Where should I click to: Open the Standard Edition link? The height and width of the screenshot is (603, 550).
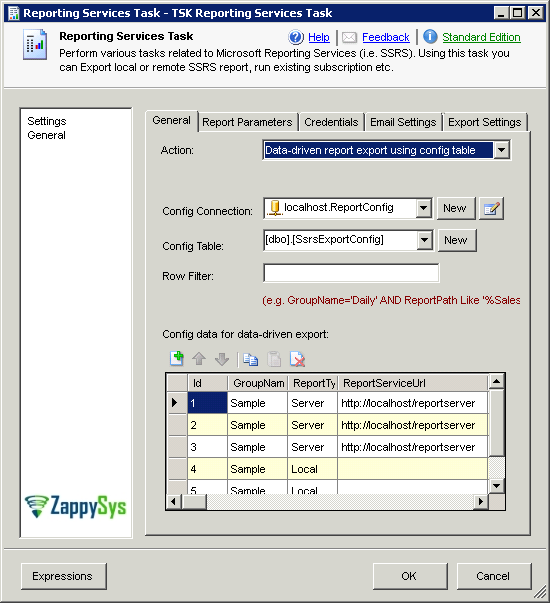click(x=482, y=37)
